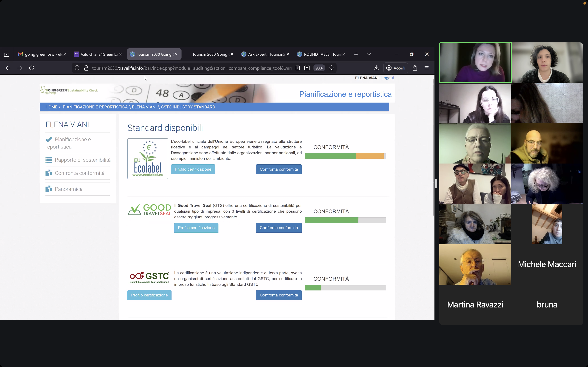The height and width of the screenshot is (367, 588).
Task: Open Rapporto di sostenibilità in sidebar
Action: point(82,160)
